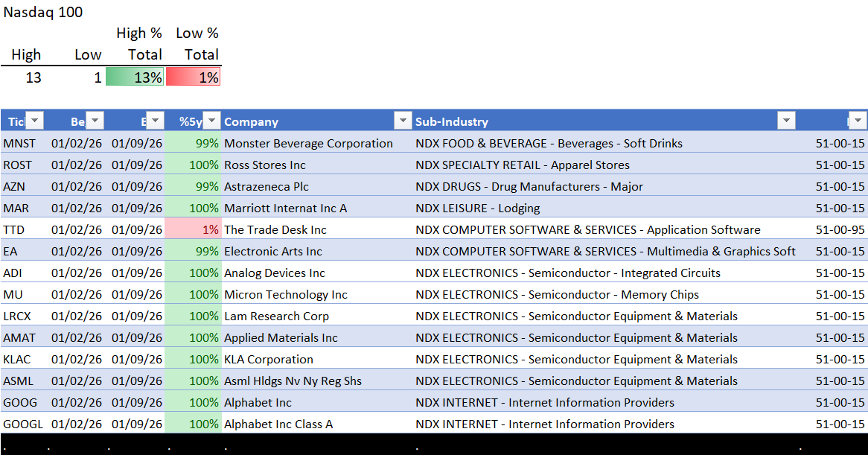Screen dimensions: 868x455
Task: Open the Ticker column filter dropdown
Action: pos(35,121)
